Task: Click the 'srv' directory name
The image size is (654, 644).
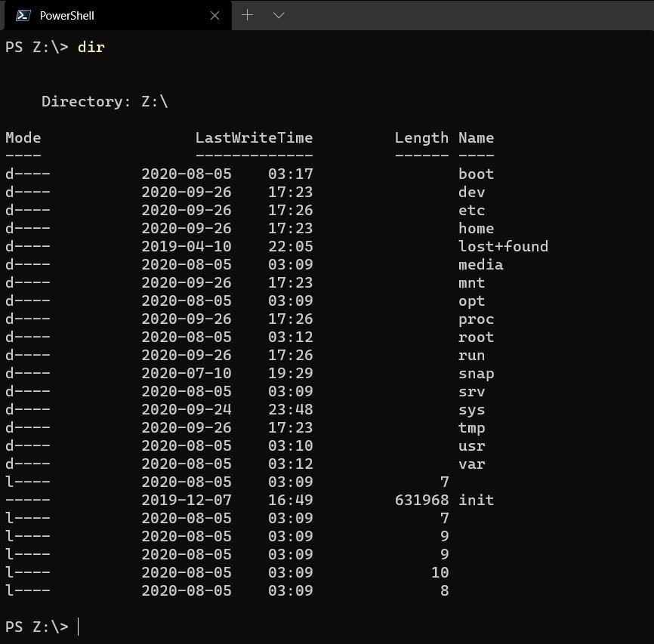Action: click(471, 391)
